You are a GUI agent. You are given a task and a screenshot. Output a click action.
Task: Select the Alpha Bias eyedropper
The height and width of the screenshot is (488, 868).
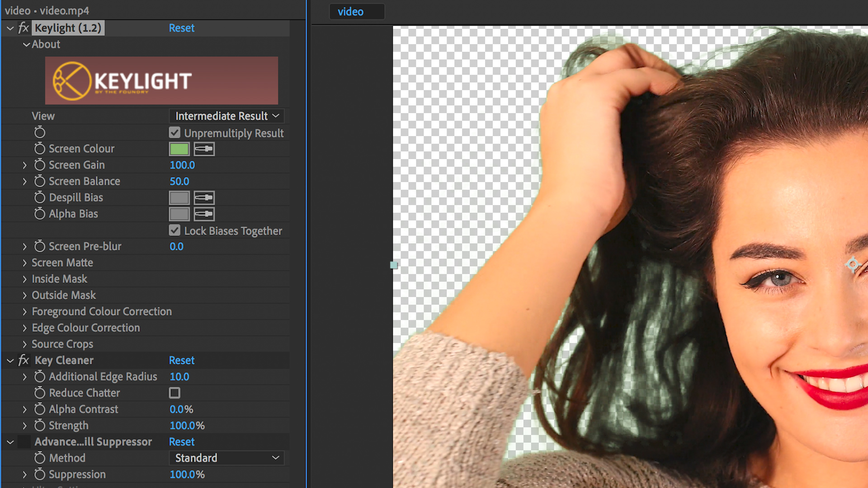tap(204, 214)
